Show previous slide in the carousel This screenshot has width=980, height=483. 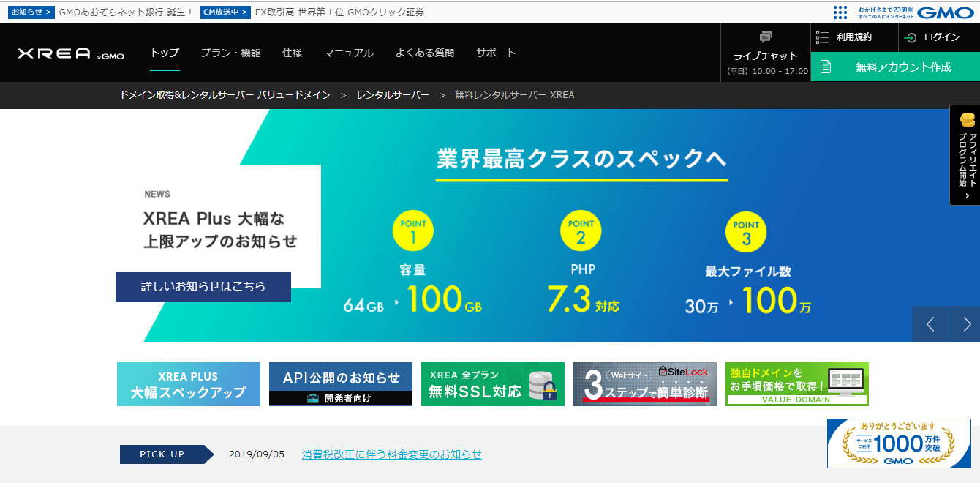click(930, 324)
